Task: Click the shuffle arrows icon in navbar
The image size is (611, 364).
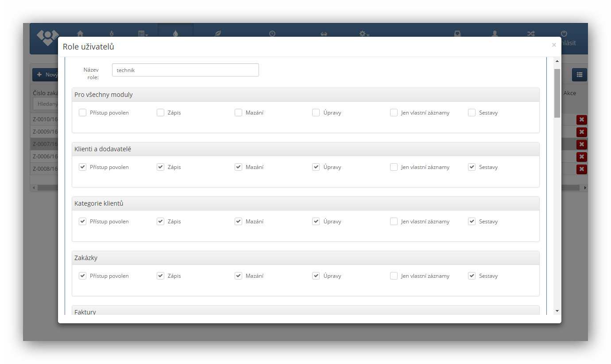Action: pyautogui.click(x=530, y=34)
